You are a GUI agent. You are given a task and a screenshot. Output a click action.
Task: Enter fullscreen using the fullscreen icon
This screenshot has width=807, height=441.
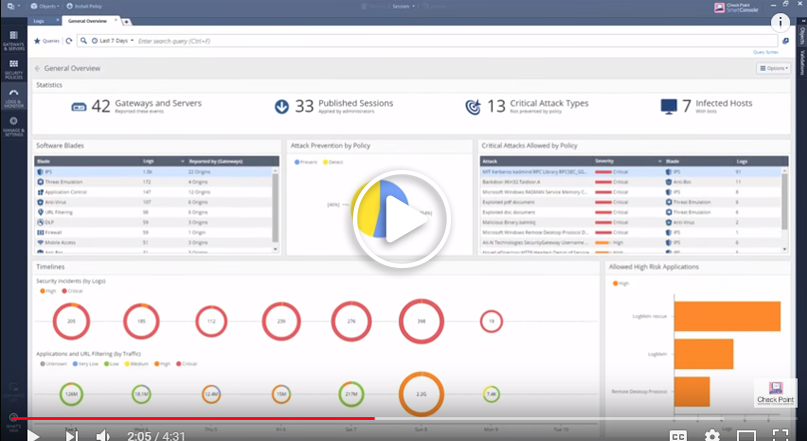tap(781, 435)
